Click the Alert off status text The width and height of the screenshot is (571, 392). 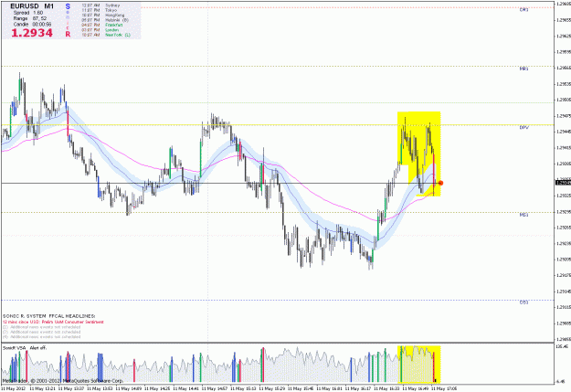[38, 348]
